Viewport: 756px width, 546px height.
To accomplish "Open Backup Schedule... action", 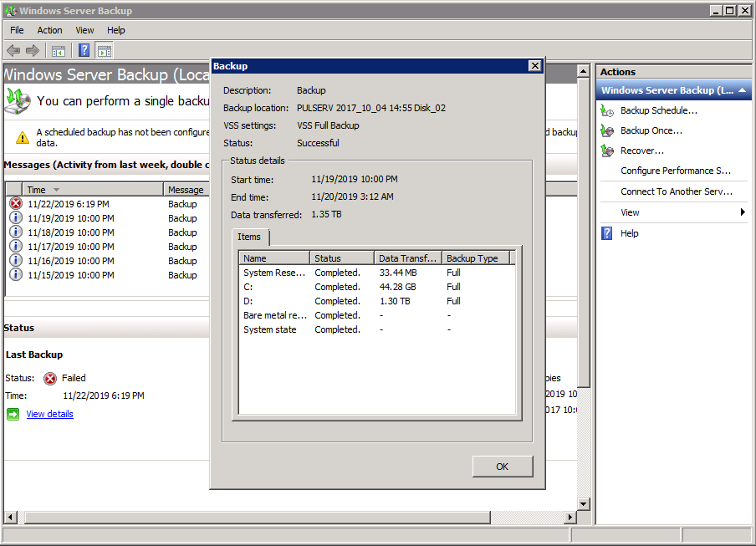I will point(659,111).
